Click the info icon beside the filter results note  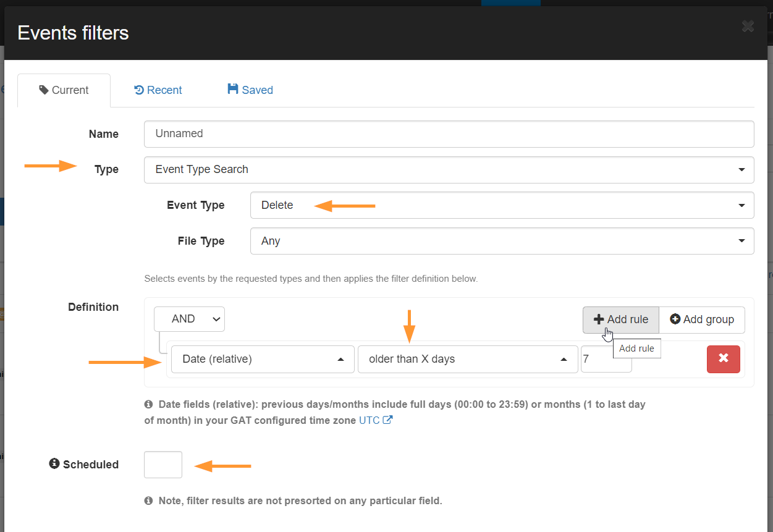(x=148, y=500)
